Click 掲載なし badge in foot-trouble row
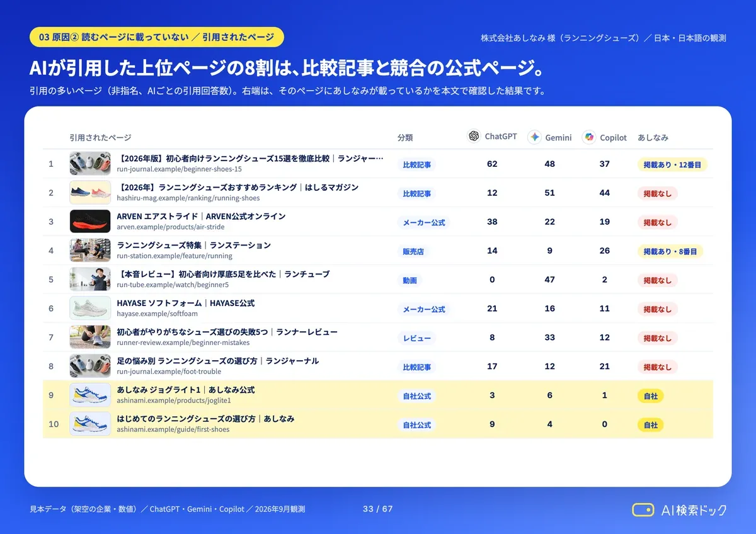The image size is (756, 534). (x=657, y=368)
